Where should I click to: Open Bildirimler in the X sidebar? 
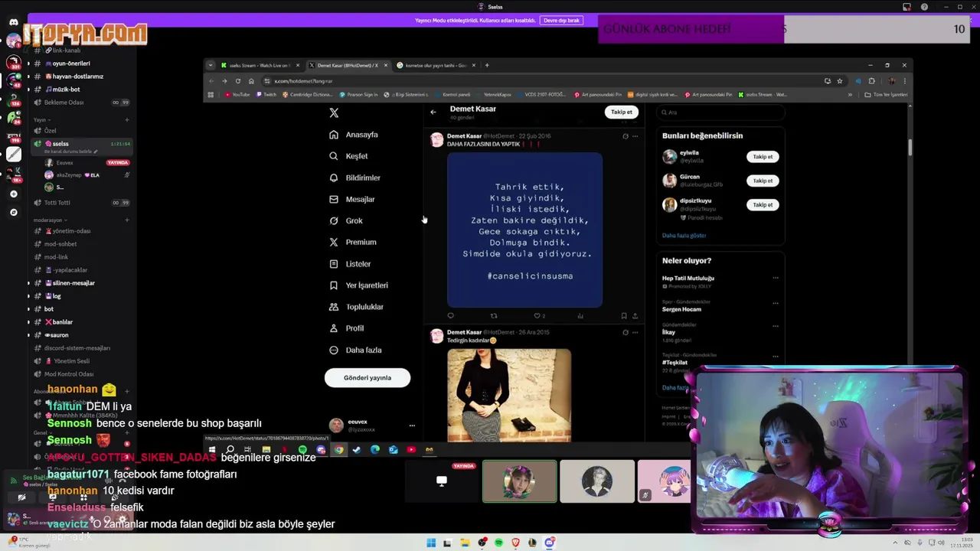[354, 178]
